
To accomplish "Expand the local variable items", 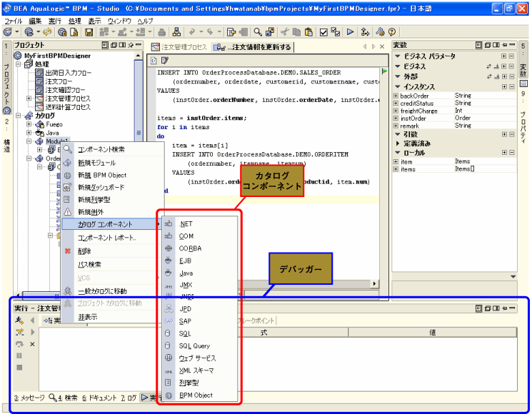I will [x=396, y=169].
